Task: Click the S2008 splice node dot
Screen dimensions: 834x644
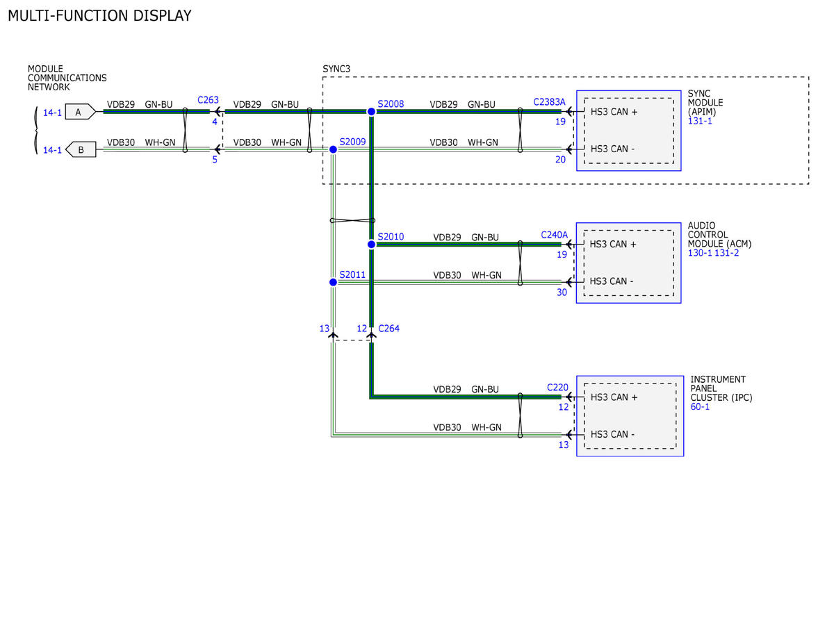Action: 372,111
